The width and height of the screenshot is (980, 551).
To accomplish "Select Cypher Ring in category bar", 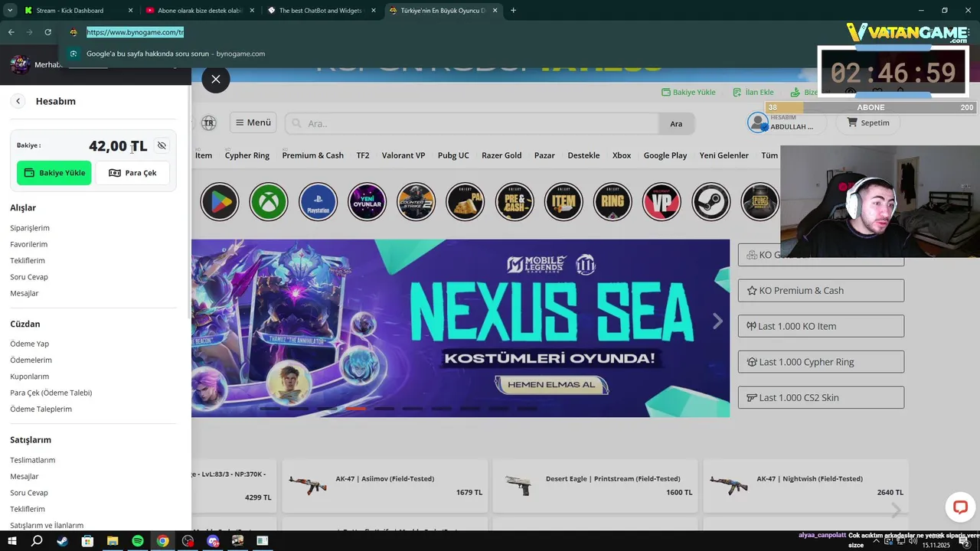I will tap(247, 155).
